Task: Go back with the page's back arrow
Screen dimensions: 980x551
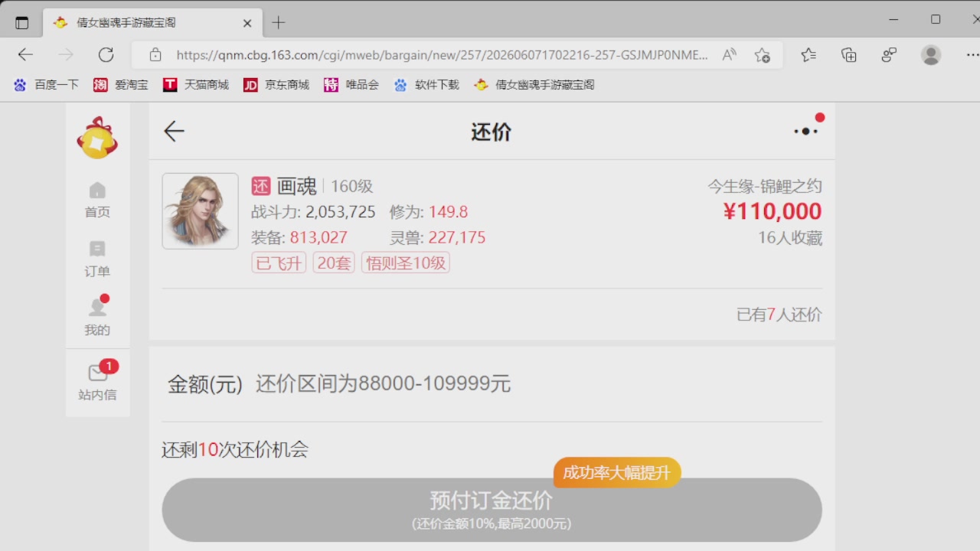Action: pos(174,132)
